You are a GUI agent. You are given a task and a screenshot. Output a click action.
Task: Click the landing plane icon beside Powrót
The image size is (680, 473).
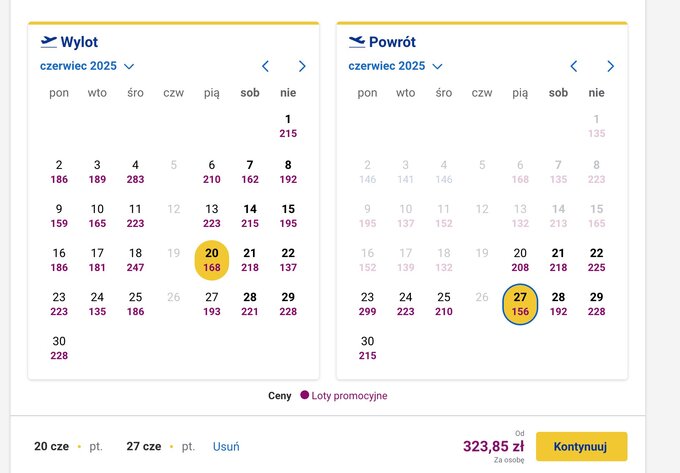pos(357,42)
